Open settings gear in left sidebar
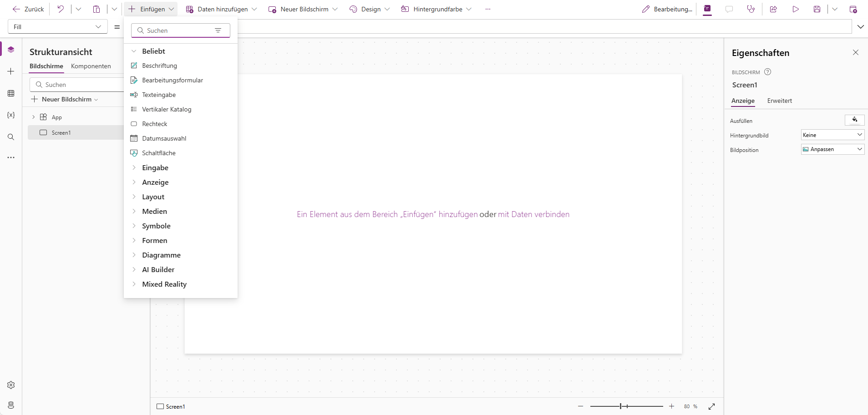The image size is (868, 415). (11, 385)
